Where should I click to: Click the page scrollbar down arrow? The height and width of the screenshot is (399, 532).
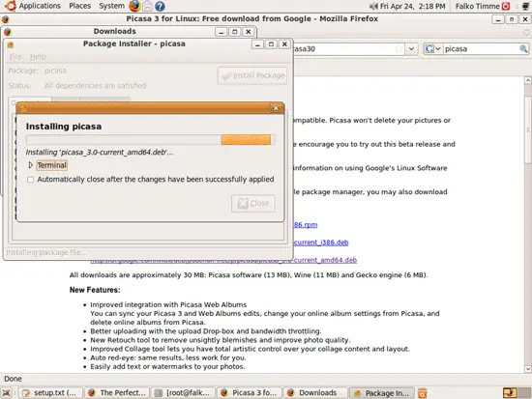(527, 369)
